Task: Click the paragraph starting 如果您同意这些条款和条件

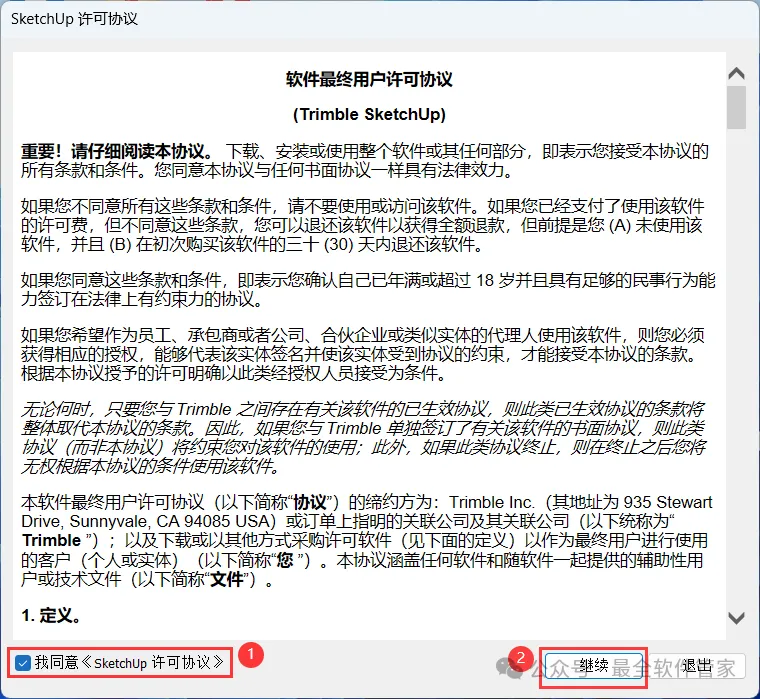Action: 368,289
